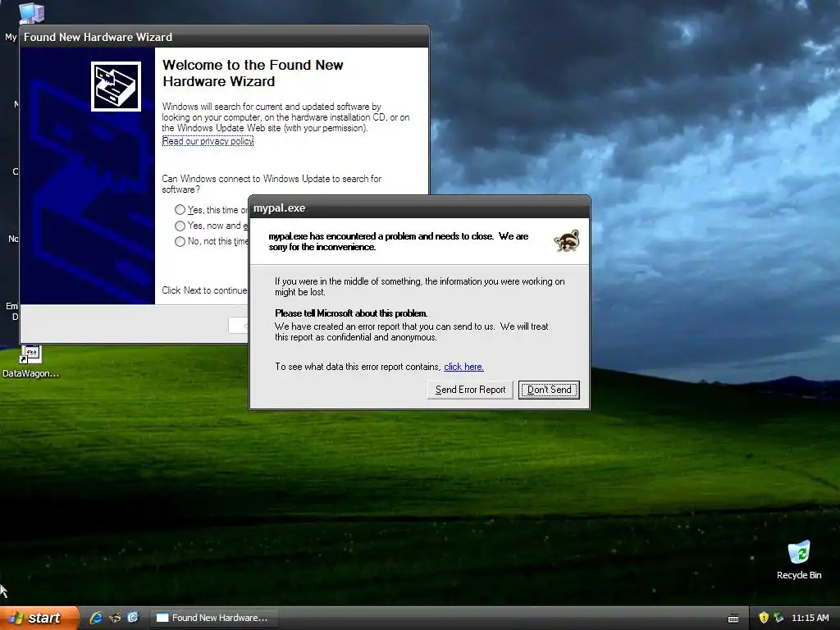
Task: Click the third Quick Launch icon
Action: tap(133, 618)
